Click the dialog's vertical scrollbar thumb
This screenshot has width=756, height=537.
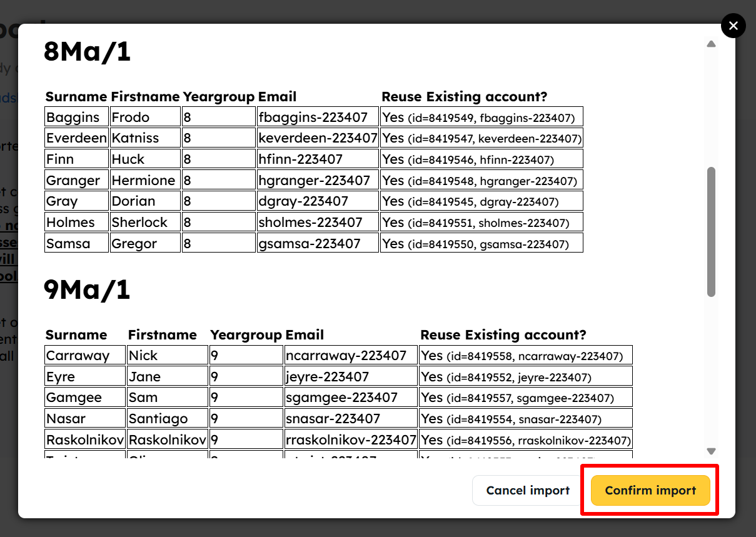tap(711, 231)
